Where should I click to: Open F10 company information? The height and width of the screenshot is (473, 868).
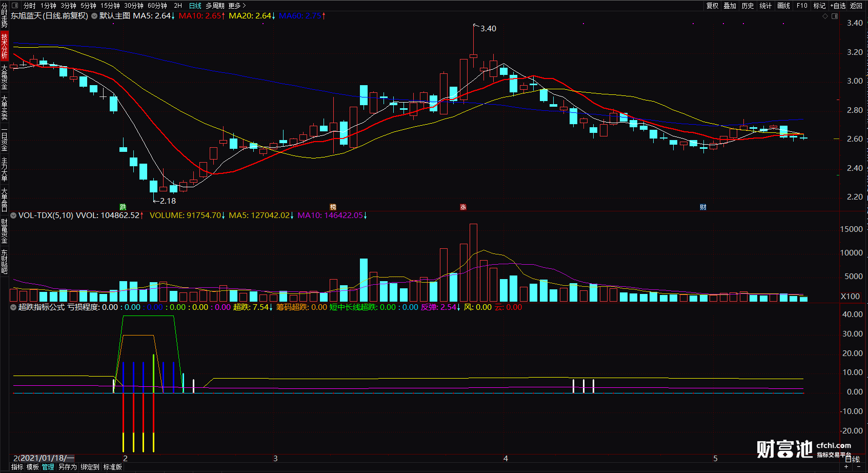click(x=802, y=6)
